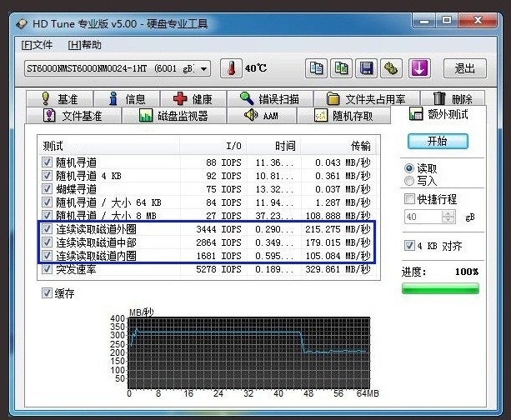Switch to the 基准 tab
This screenshot has height=420, width=511.
point(60,98)
